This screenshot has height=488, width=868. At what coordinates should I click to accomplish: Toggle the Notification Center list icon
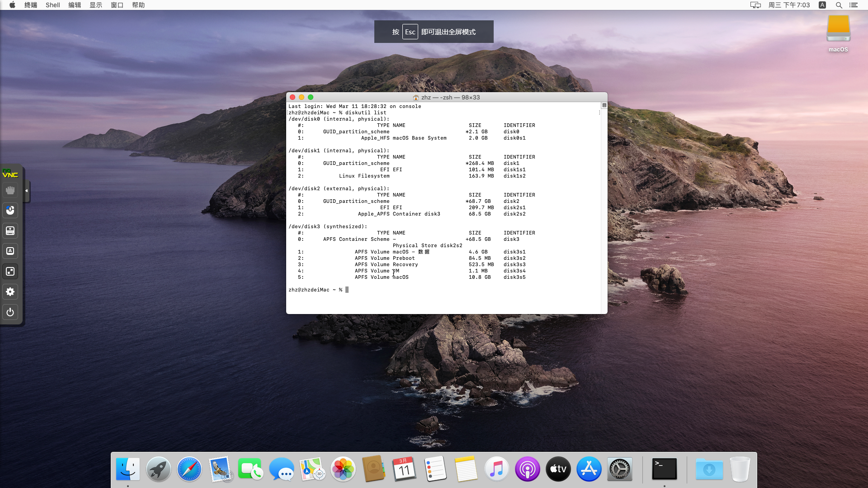[x=854, y=5]
